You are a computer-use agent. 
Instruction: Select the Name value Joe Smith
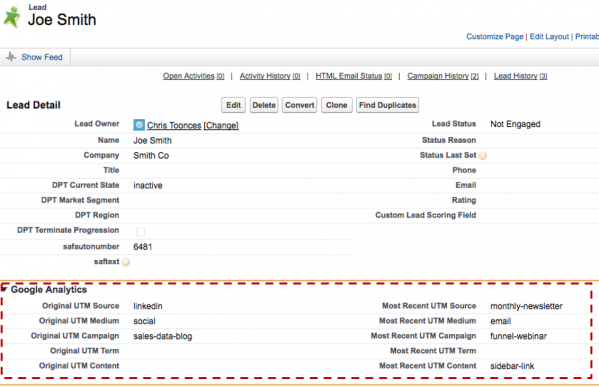coord(152,141)
